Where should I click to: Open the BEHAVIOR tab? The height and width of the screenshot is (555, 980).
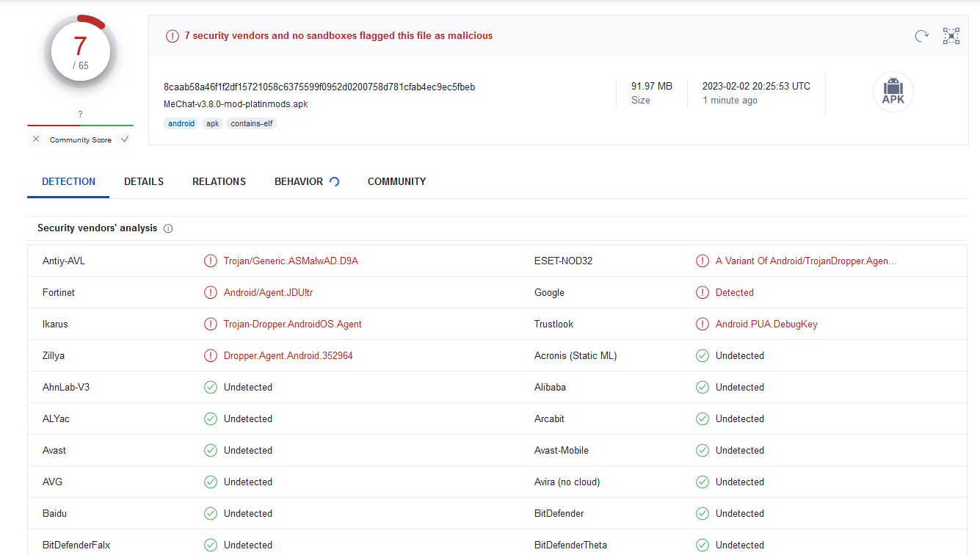[x=299, y=181]
